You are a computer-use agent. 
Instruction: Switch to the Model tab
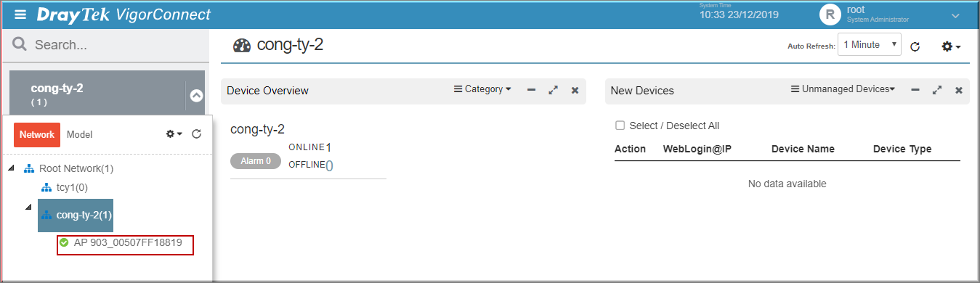[x=80, y=134]
